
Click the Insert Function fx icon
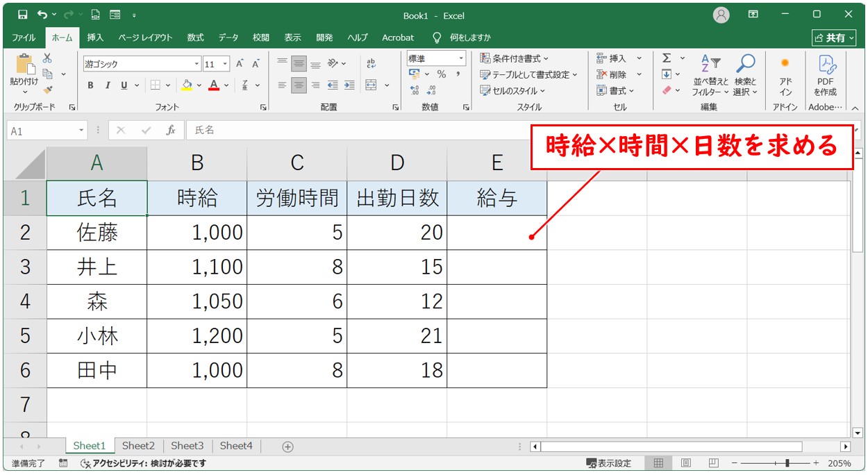[170, 130]
